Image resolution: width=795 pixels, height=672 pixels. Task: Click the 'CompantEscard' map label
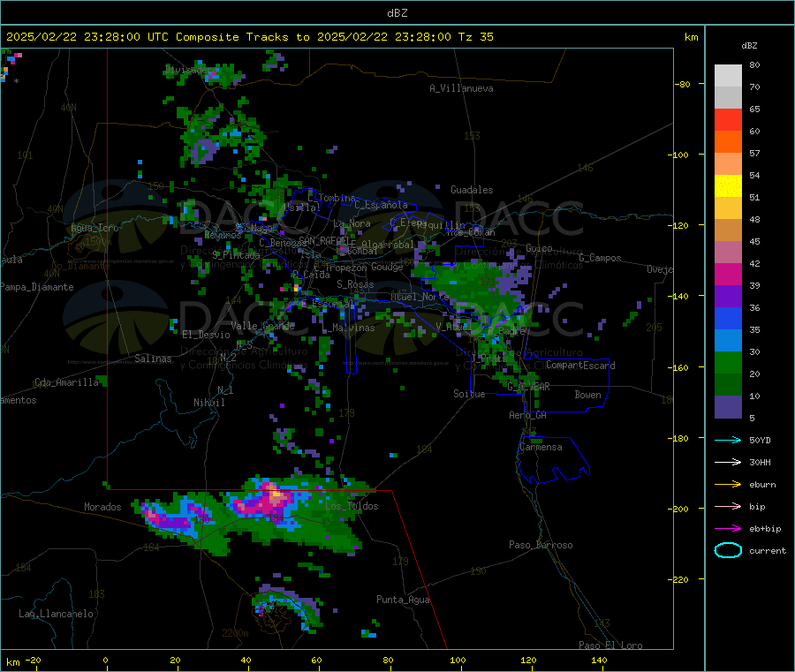coord(581,366)
